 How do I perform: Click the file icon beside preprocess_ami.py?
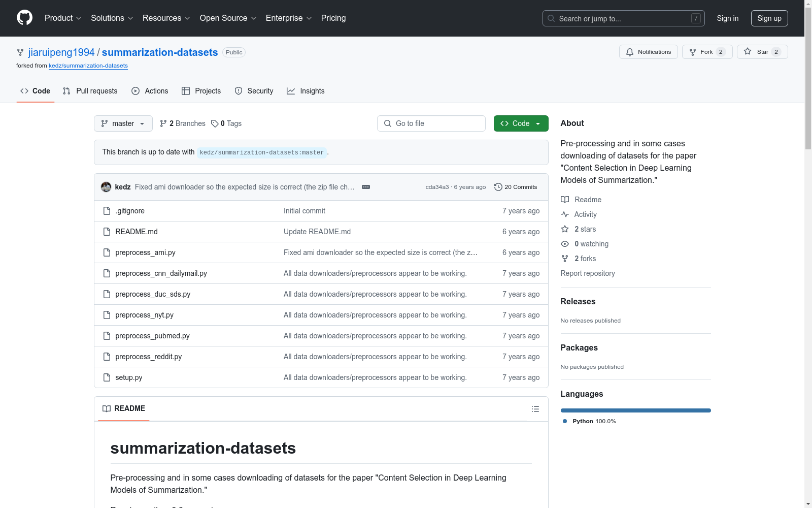tap(107, 252)
